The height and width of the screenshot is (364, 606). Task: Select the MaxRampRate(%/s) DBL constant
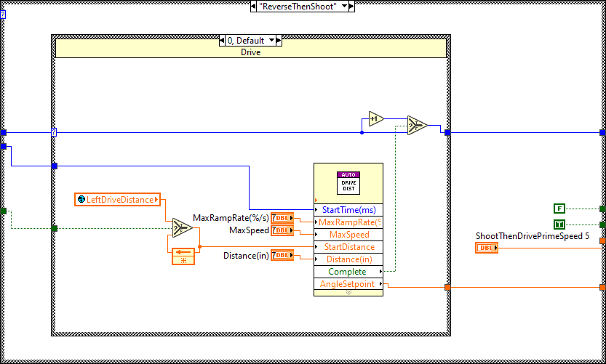[282, 218]
